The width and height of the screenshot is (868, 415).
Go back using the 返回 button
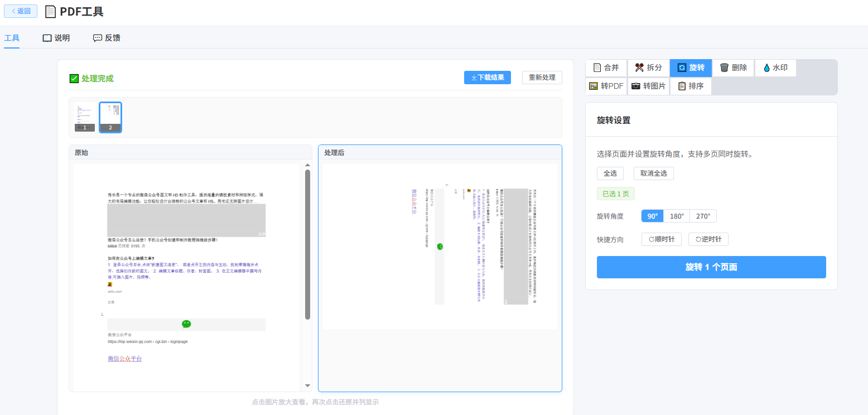point(21,11)
